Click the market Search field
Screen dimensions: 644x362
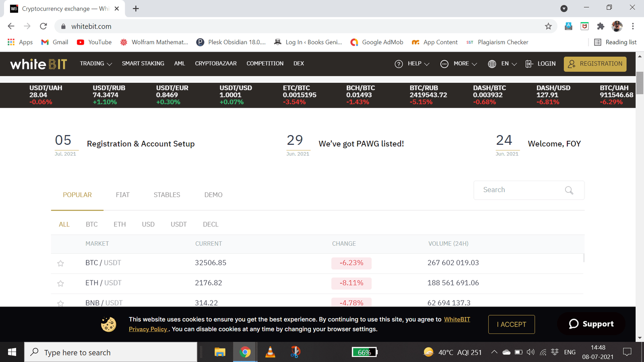[529, 190]
